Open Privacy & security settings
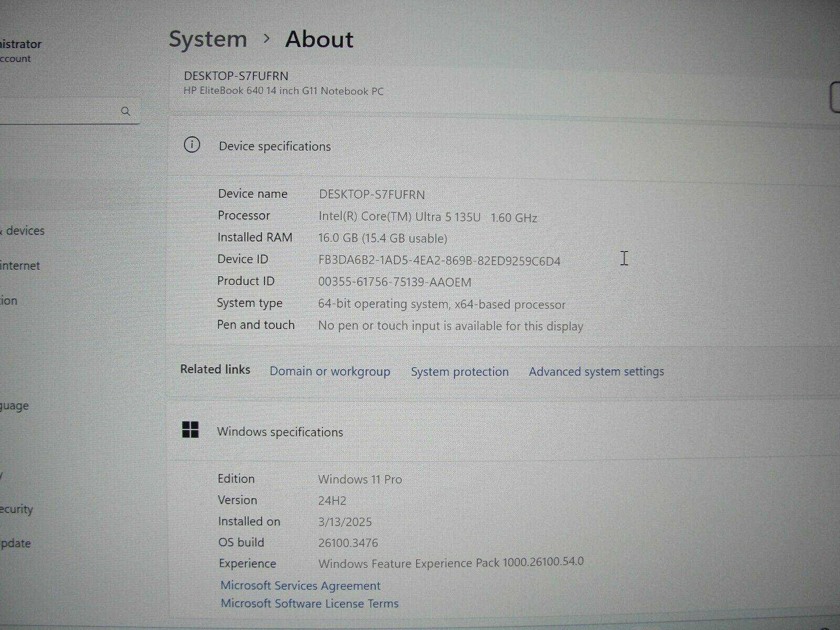 click(16, 509)
